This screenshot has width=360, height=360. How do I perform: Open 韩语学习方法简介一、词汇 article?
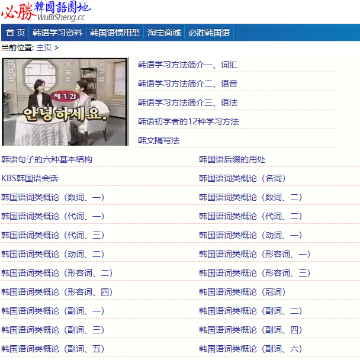tap(188, 65)
